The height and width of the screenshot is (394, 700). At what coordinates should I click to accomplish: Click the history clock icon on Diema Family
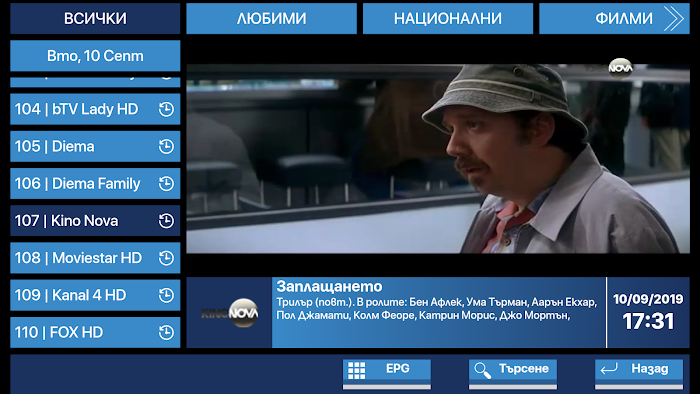point(166,183)
